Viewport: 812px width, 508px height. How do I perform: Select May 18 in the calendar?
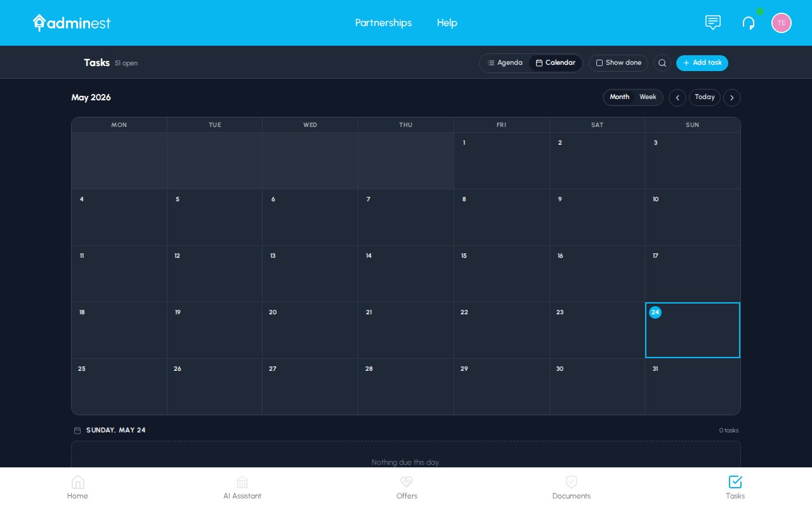(119, 330)
